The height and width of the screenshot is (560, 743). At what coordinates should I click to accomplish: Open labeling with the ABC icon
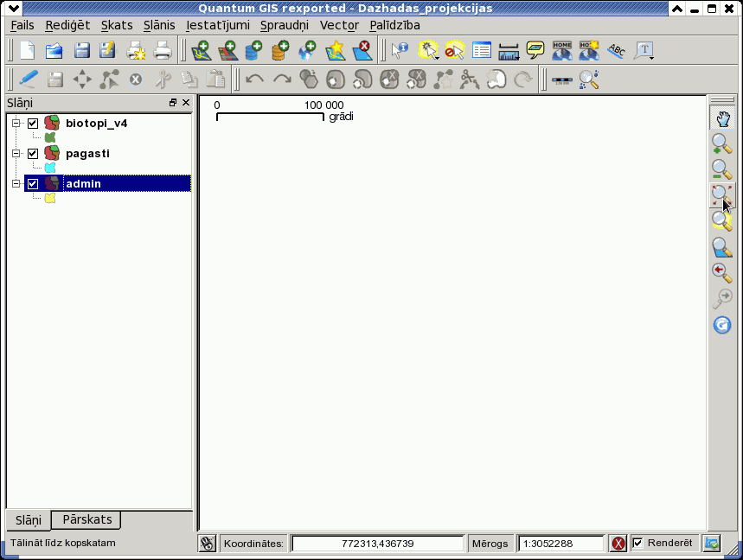click(617, 50)
